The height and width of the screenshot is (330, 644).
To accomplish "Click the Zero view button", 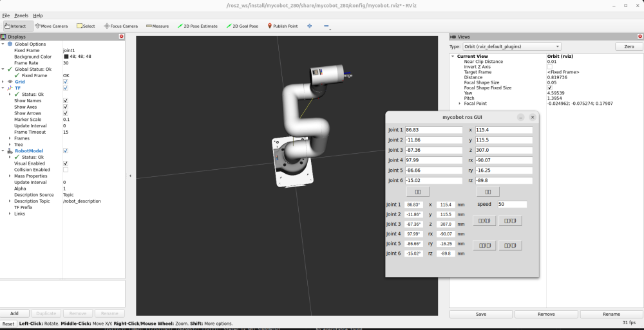I will click(629, 47).
